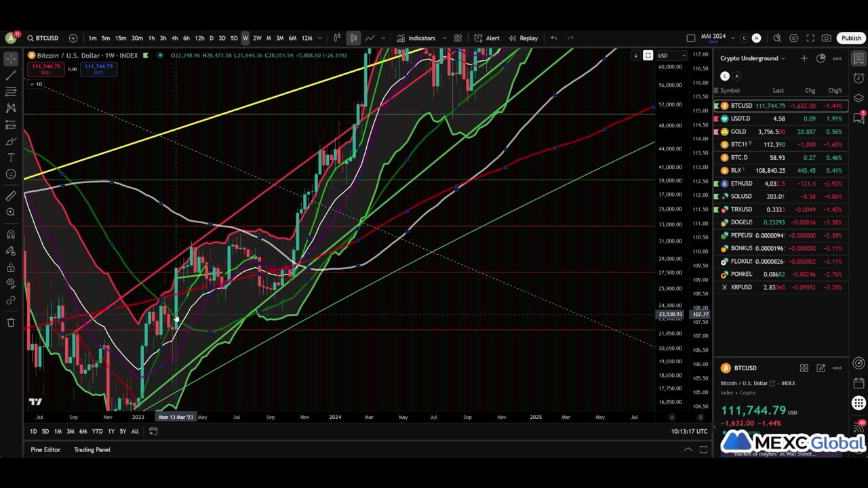Select the zoom in tool

[x=11, y=212]
